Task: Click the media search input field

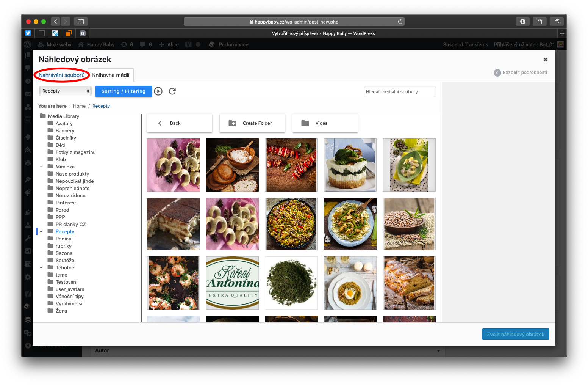Action: coord(400,92)
